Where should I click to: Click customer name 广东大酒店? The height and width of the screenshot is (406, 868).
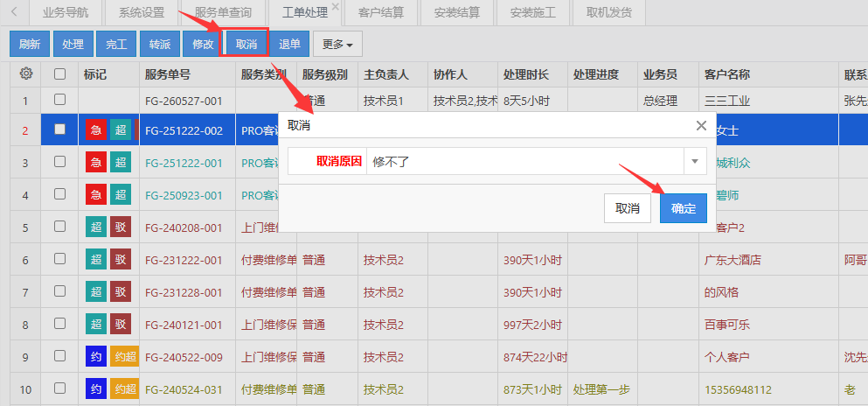click(x=733, y=260)
